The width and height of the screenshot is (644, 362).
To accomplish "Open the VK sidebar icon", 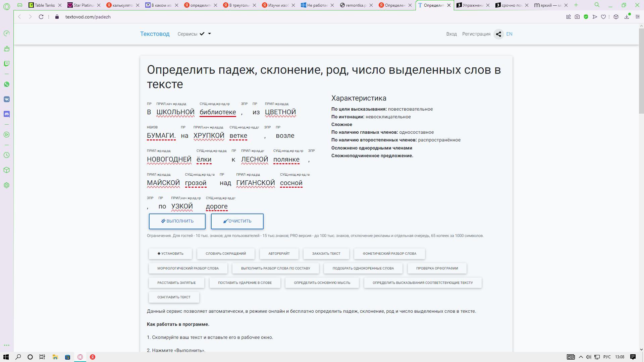I will point(7,99).
